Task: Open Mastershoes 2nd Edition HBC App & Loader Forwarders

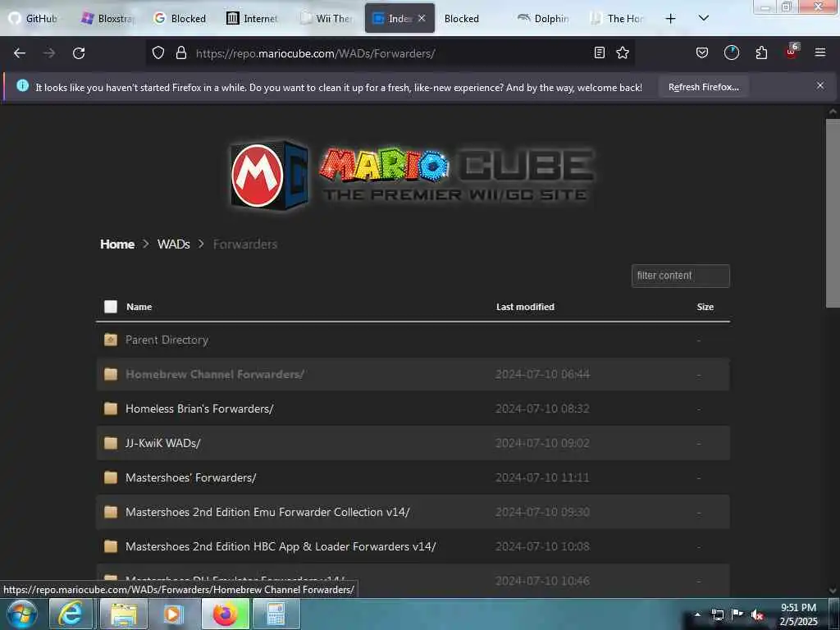Action: pyautogui.click(x=281, y=546)
